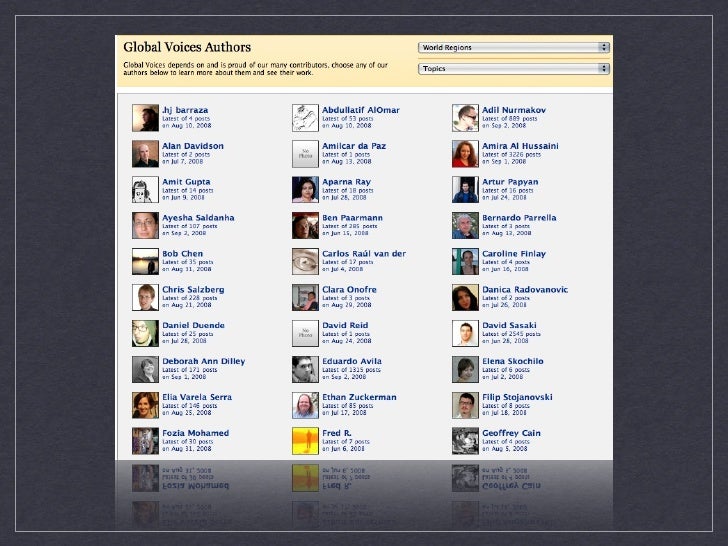Viewport: 728px width, 546px height.
Task: Click Fozia Mohamed's avatar thumbnail
Action: pos(145,441)
